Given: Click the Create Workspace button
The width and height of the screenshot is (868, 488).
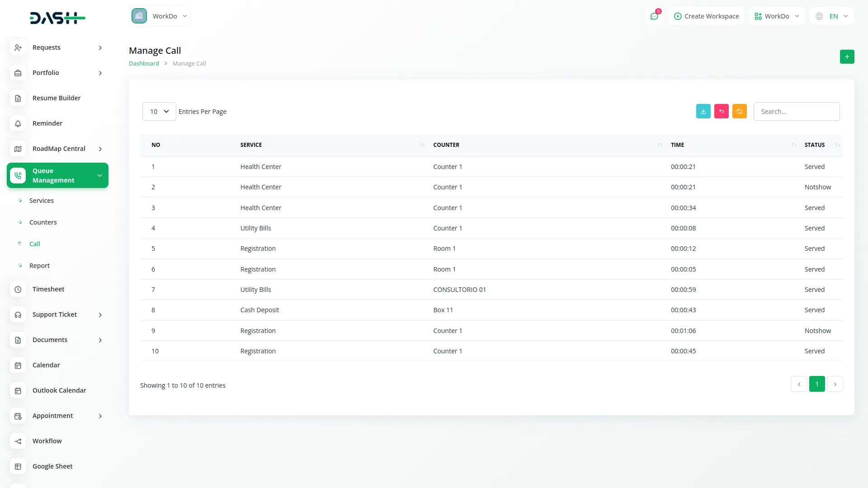Looking at the screenshot, I should pyautogui.click(x=706, y=16).
